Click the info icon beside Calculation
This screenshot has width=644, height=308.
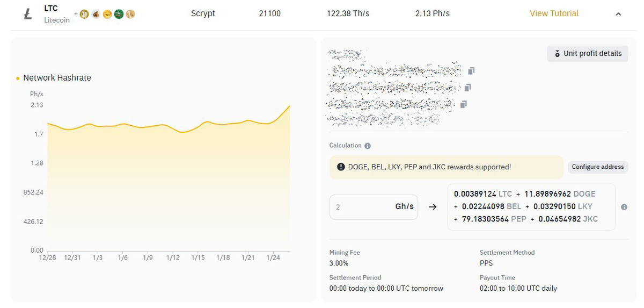tap(368, 146)
